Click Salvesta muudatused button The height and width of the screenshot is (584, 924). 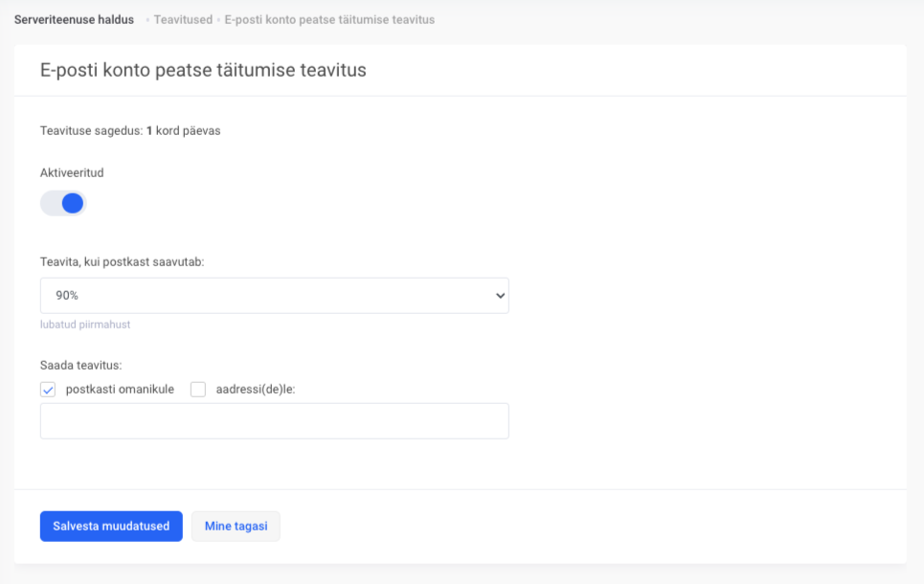pyautogui.click(x=111, y=526)
